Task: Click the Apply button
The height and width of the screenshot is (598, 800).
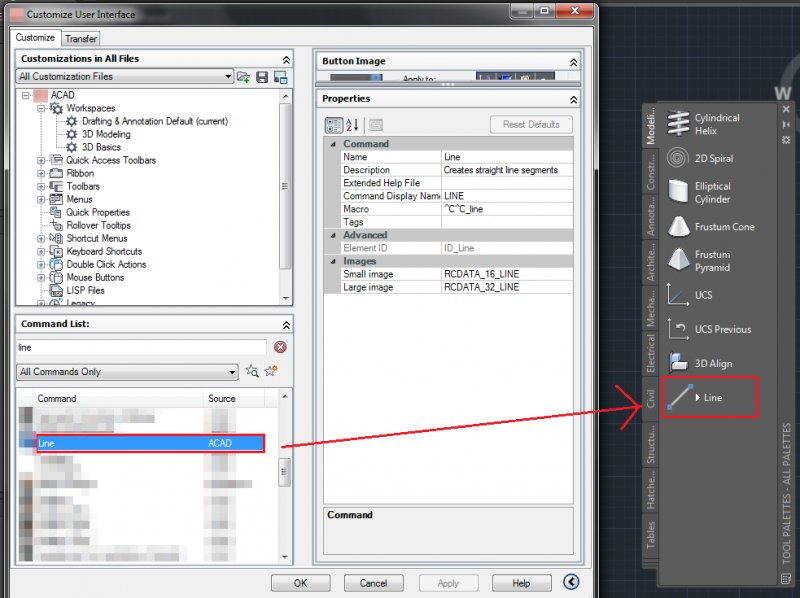Action: click(x=448, y=583)
